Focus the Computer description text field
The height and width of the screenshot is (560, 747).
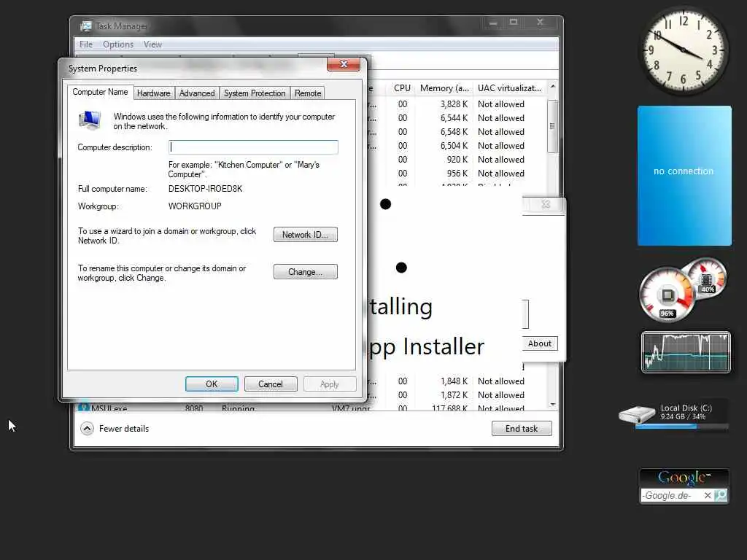click(253, 147)
